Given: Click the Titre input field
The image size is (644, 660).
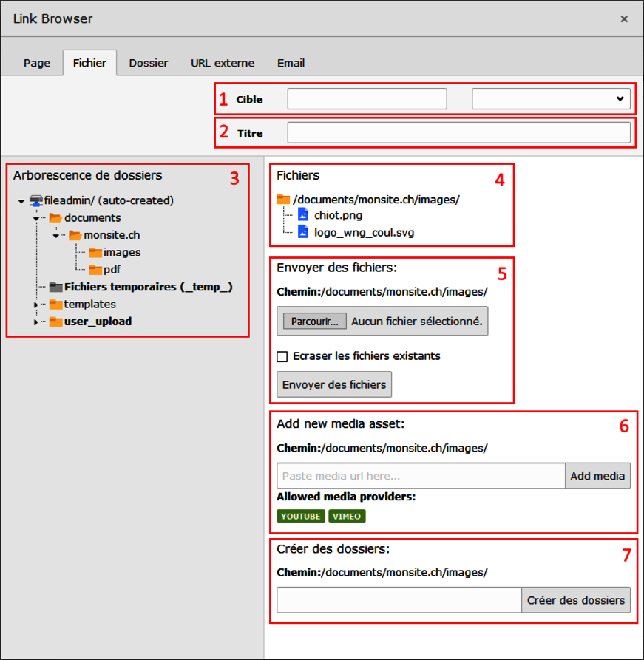Looking at the screenshot, I should (x=458, y=132).
